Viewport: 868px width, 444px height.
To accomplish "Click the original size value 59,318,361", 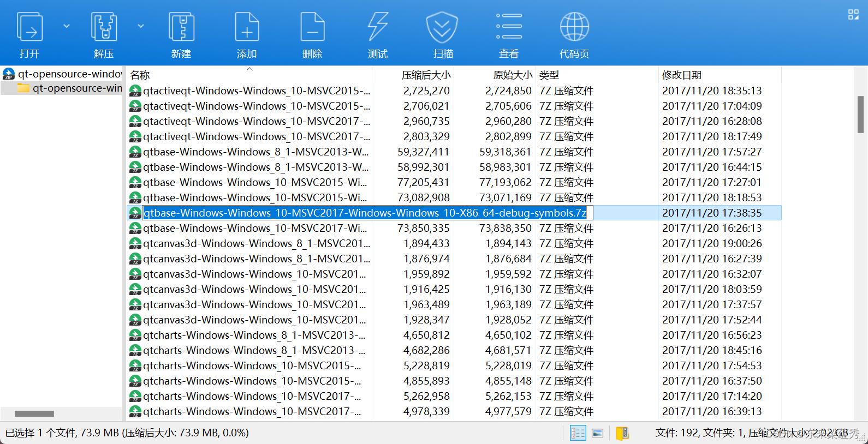I will tap(506, 152).
